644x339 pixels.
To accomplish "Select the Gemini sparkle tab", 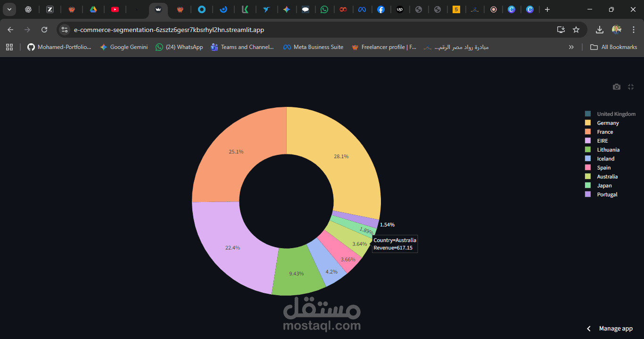I will (x=287, y=9).
